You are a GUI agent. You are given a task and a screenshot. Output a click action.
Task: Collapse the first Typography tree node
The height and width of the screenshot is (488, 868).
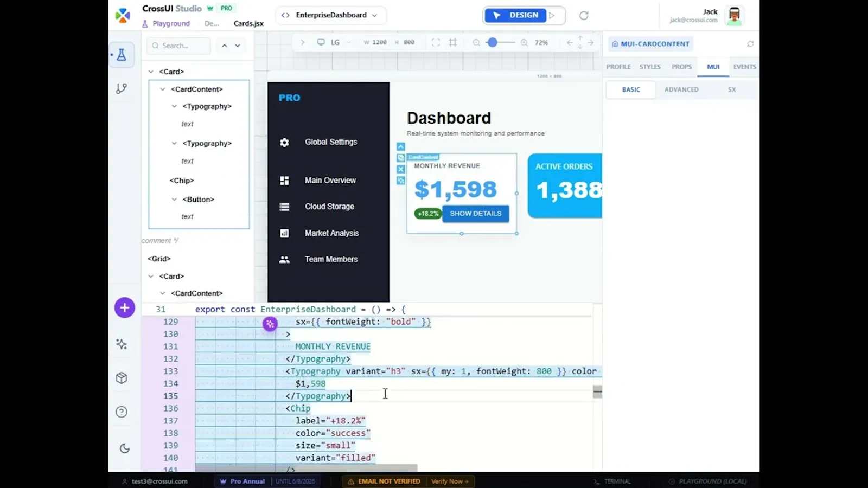(x=174, y=106)
